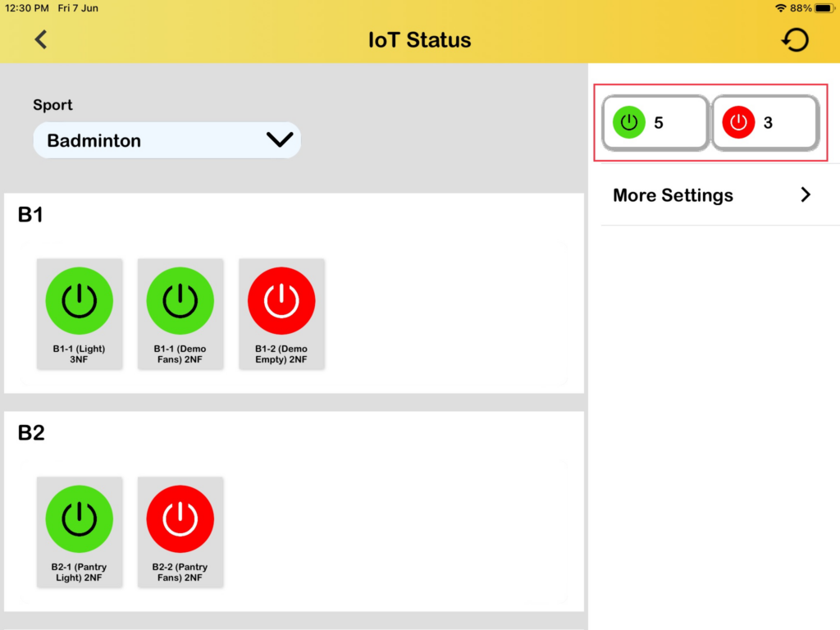Click the dropdown chevron beside Badminton

tap(280, 140)
